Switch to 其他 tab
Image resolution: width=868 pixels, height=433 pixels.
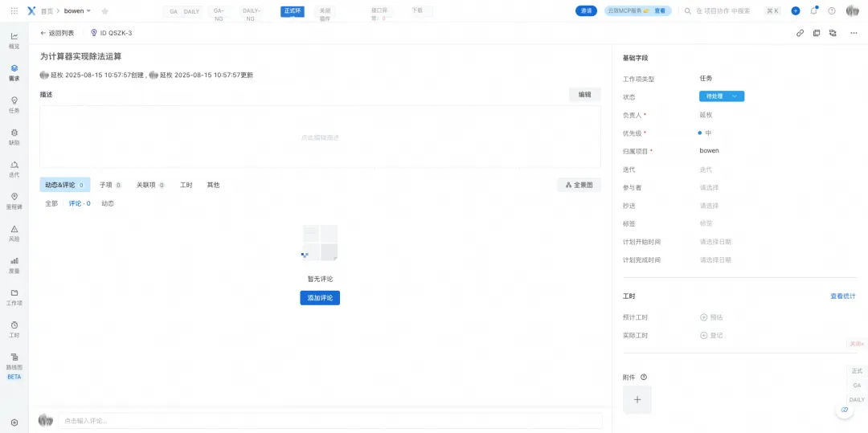pos(213,185)
